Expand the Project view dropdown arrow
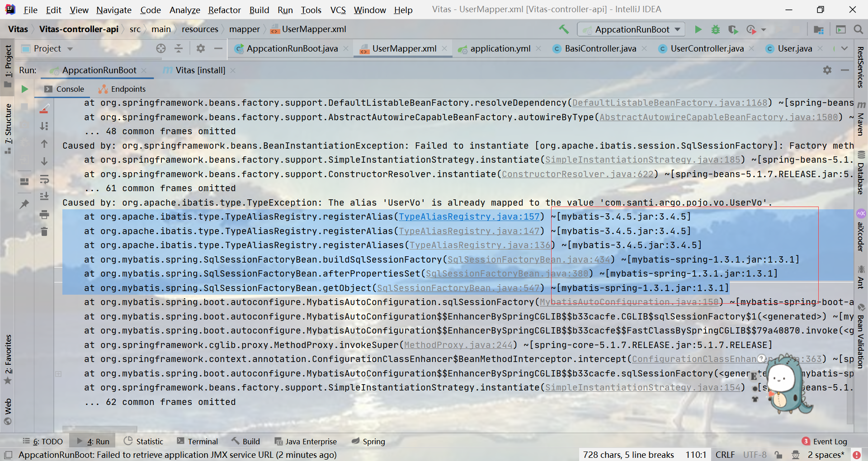The width and height of the screenshot is (868, 461). pos(70,48)
